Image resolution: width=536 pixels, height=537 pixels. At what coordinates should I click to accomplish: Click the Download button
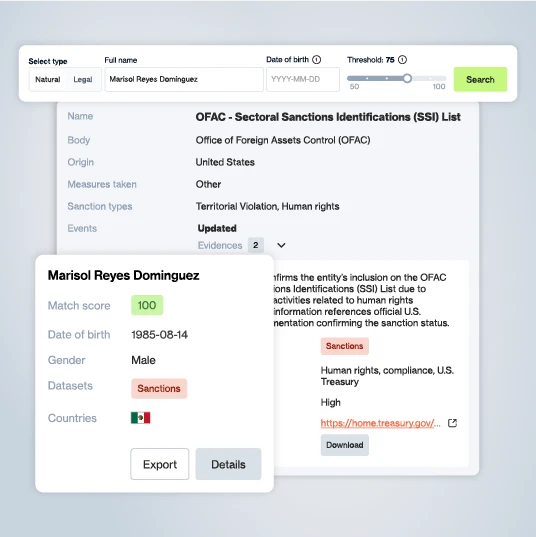click(345, 445)
